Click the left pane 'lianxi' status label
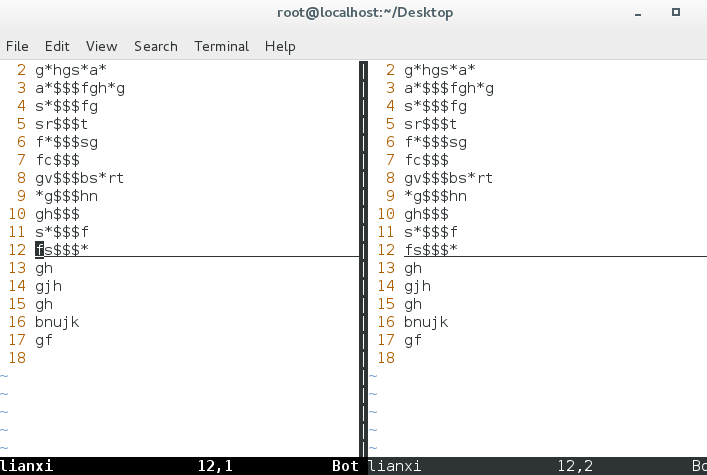This screenshot has height=475, width=707. [x=26, y=466]
